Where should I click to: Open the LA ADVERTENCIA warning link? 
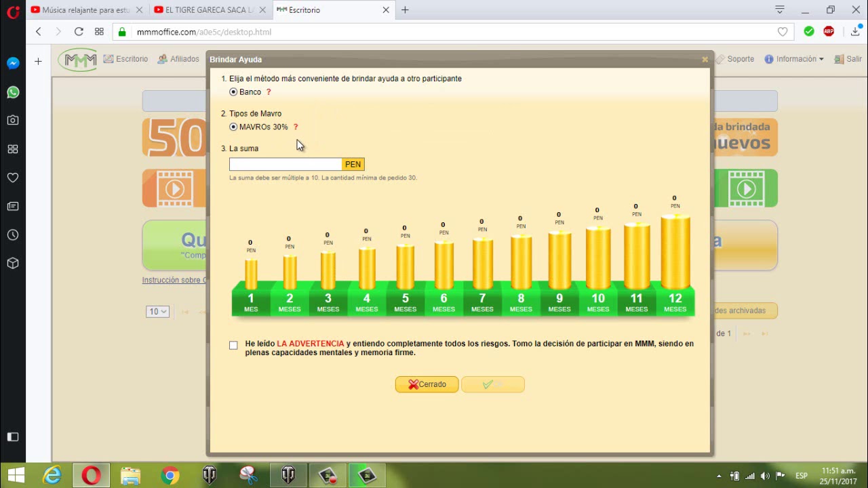(x=311, y=344)
